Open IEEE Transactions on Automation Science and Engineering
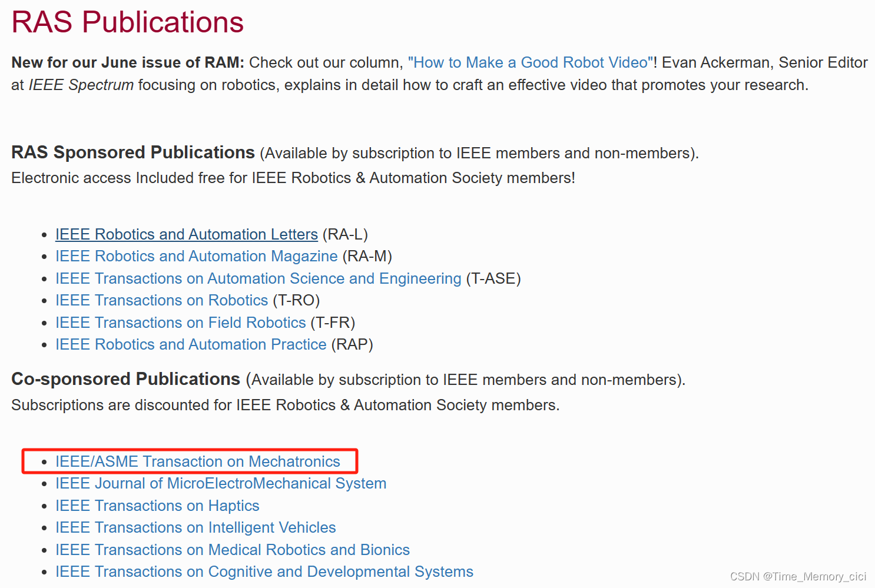This screenshot has height=588, width=875. pyautogui.click(x=258, y=278)
